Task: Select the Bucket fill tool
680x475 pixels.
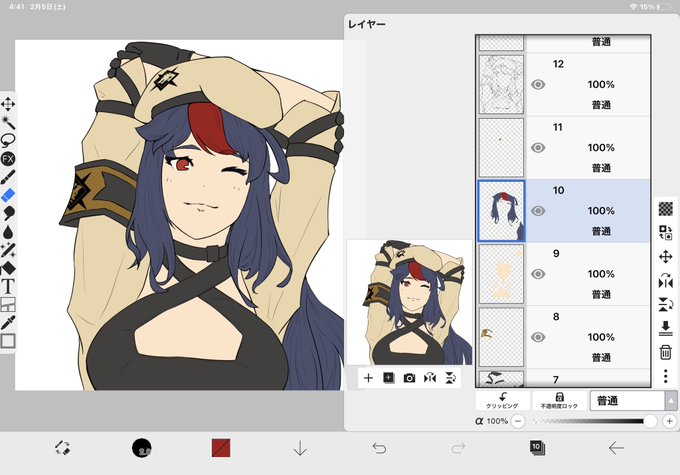Action: coord(8,269)
